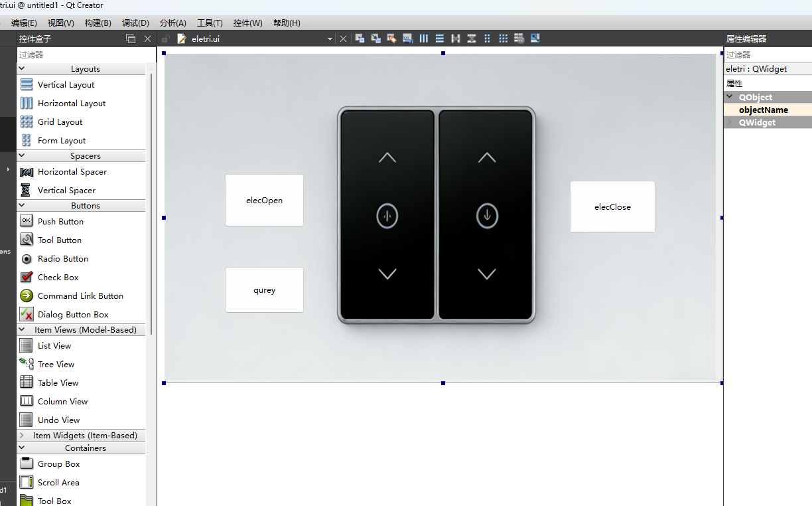Open the 控件(W) menu
The width and height of the screenshot is (812, 506).
click(x=248, y=23)
